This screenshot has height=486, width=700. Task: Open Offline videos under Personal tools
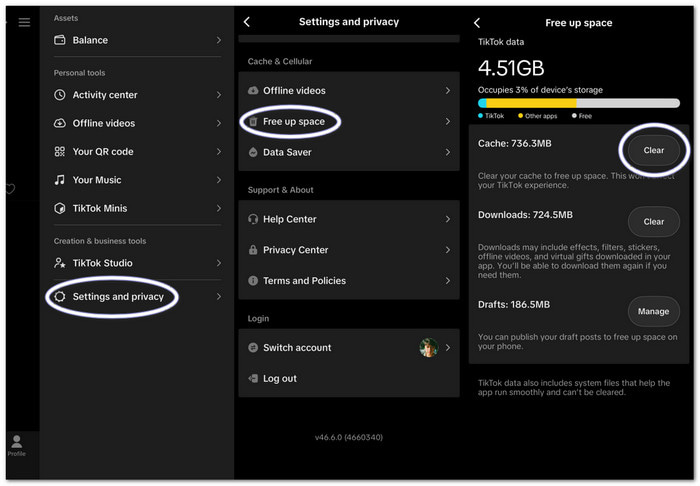(x=137, y=123)
